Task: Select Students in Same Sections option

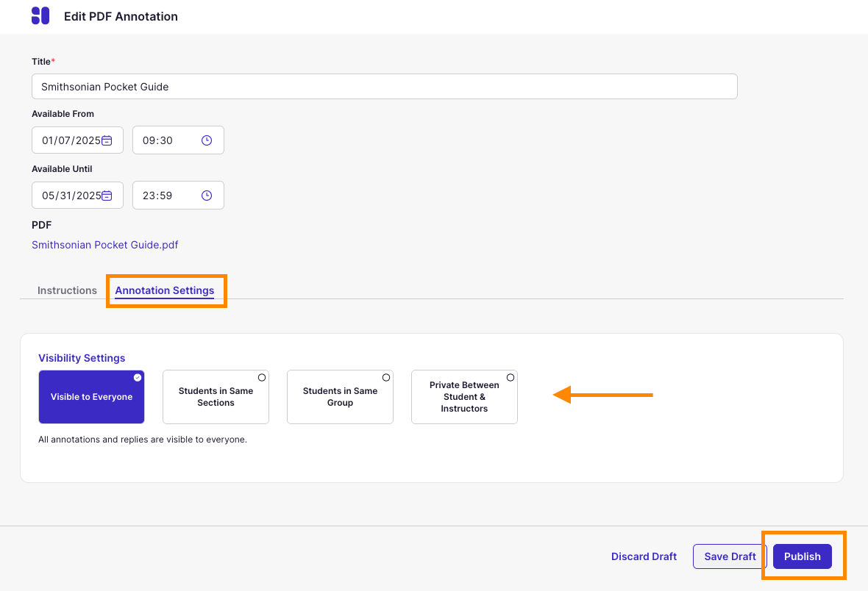Action: (216, 397)
